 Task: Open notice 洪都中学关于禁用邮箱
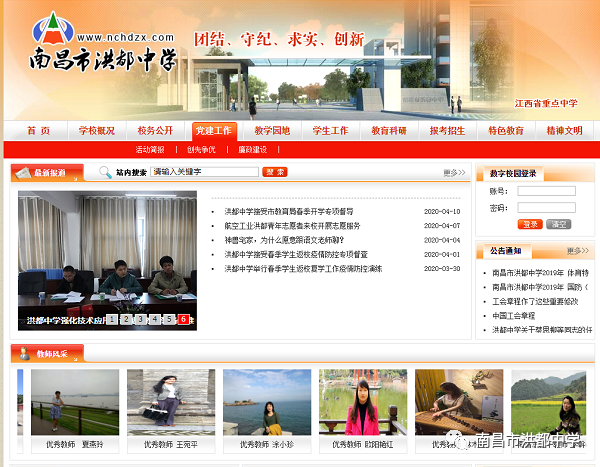542,330
